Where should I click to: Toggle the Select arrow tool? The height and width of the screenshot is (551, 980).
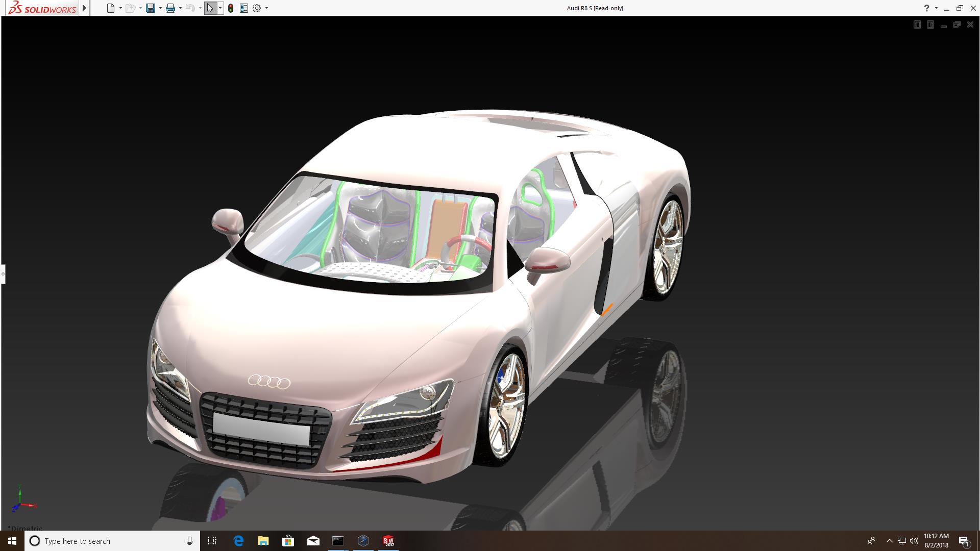210,8
